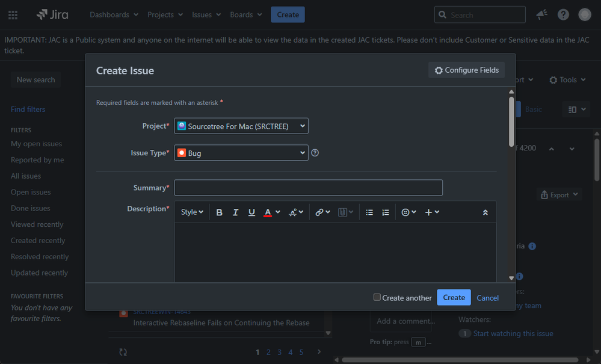Open the help question mark menu

(x=563, y=14)
